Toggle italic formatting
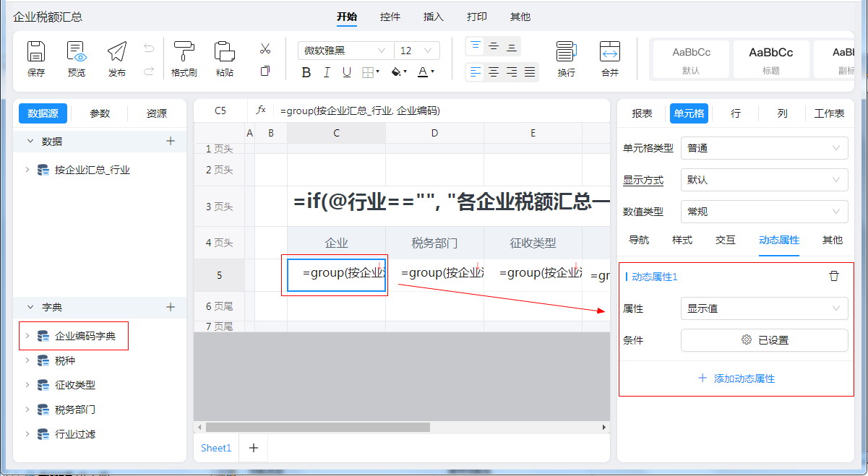This screenshot has width=868, height=476. tap(327, 72)
